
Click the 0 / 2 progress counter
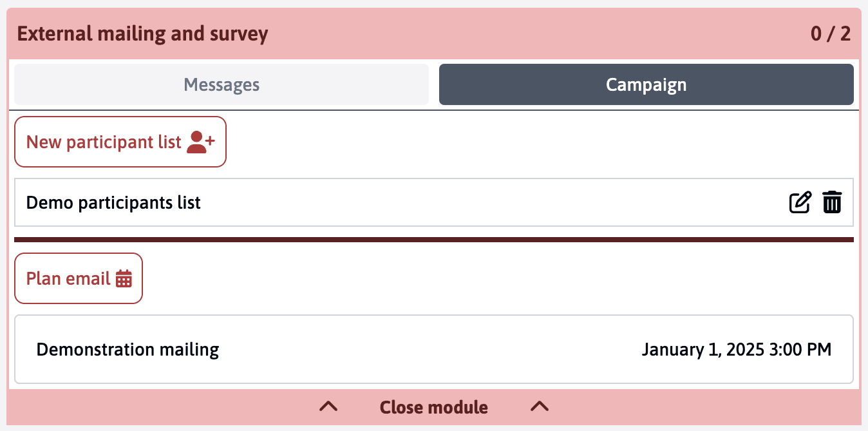[831, 34]
